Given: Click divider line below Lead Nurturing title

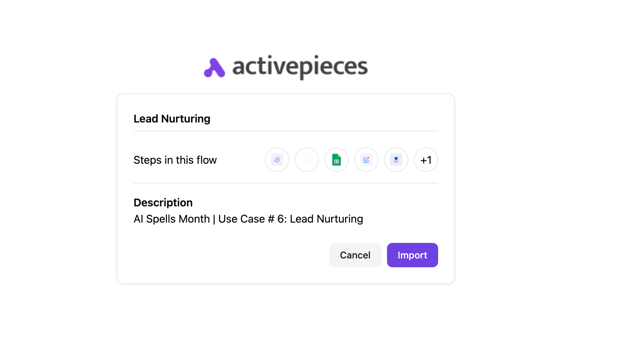Looking at the screenshot, I should point(285,131).
